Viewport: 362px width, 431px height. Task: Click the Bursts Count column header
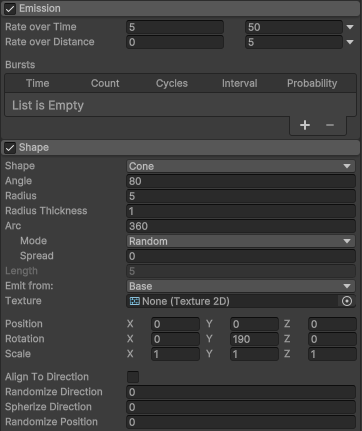[105, 83]
